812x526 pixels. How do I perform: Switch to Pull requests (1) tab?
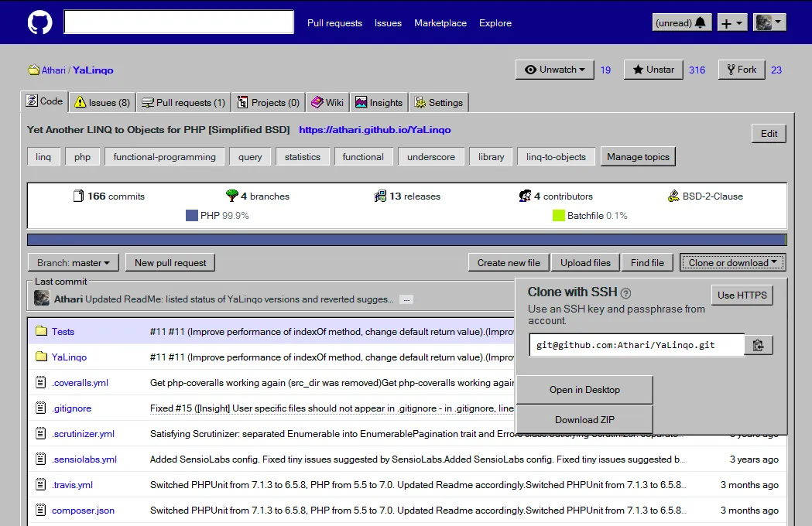click(x=183, y=103)
